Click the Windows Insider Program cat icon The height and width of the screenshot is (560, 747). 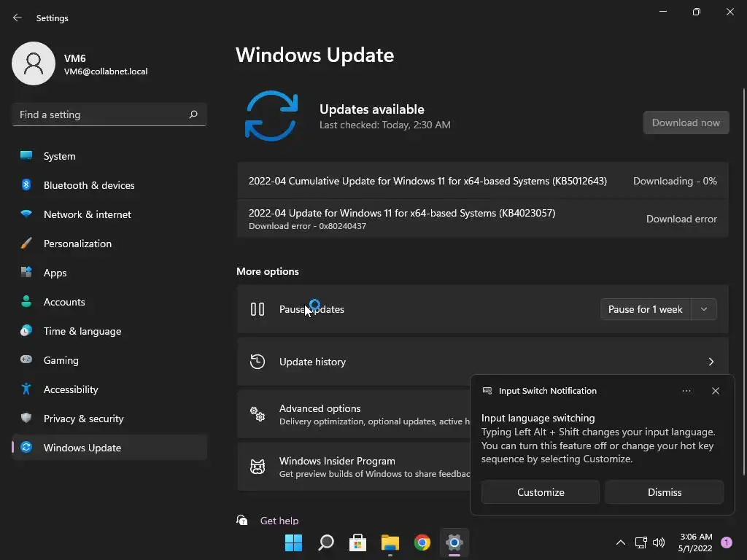point(258,467)
